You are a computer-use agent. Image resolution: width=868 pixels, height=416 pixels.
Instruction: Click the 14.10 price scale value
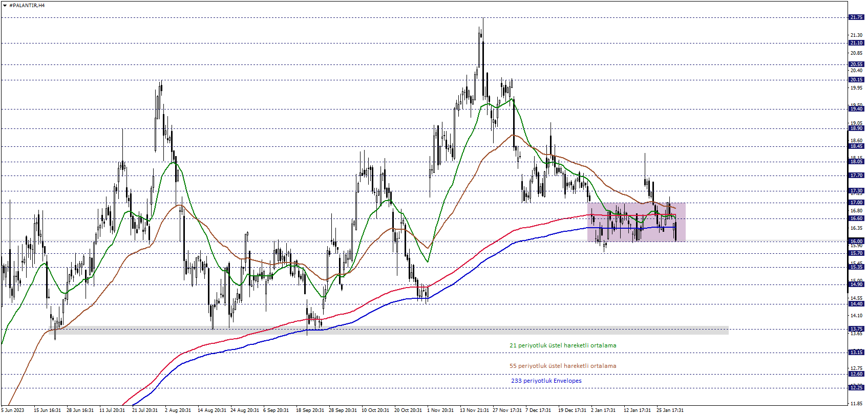click(856, 316)
